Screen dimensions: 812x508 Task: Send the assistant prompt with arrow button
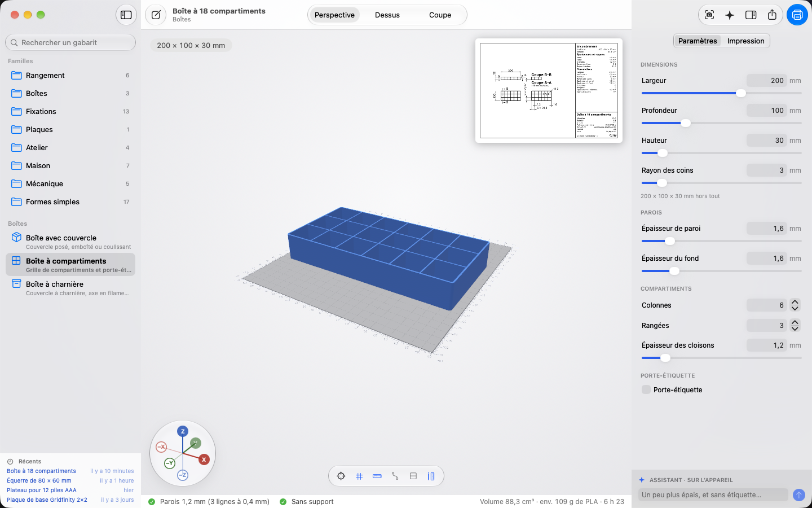pos(799,495)
